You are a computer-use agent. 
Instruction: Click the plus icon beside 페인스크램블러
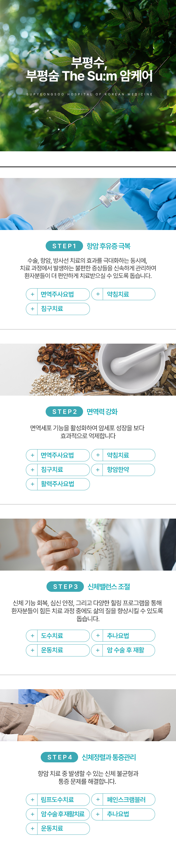coord(98,799)
